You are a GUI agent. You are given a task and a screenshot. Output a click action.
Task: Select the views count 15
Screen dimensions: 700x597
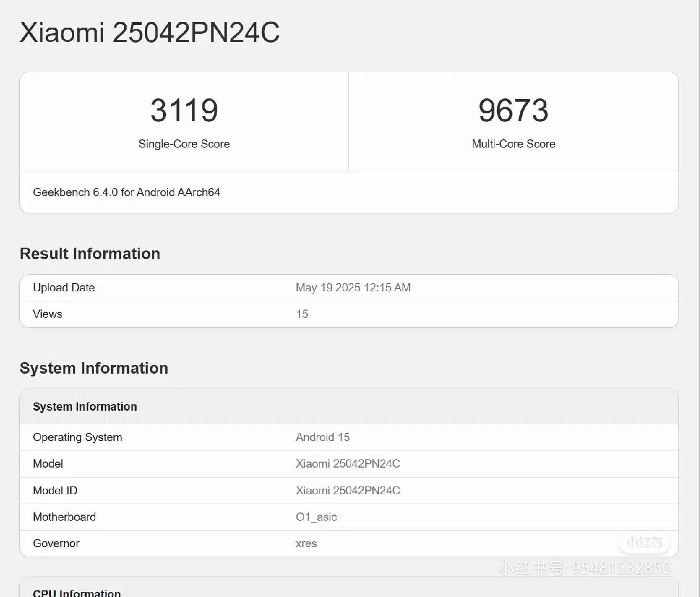click(x=302, y=314)
